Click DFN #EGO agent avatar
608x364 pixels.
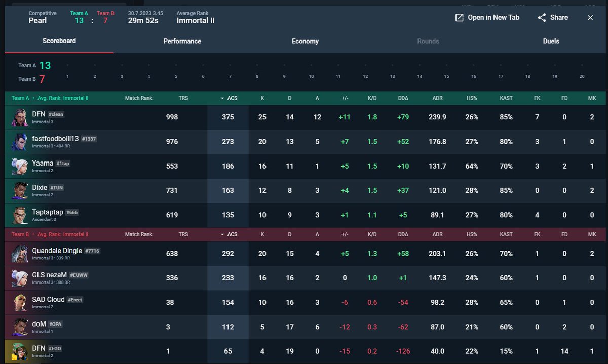click(20, 351)
